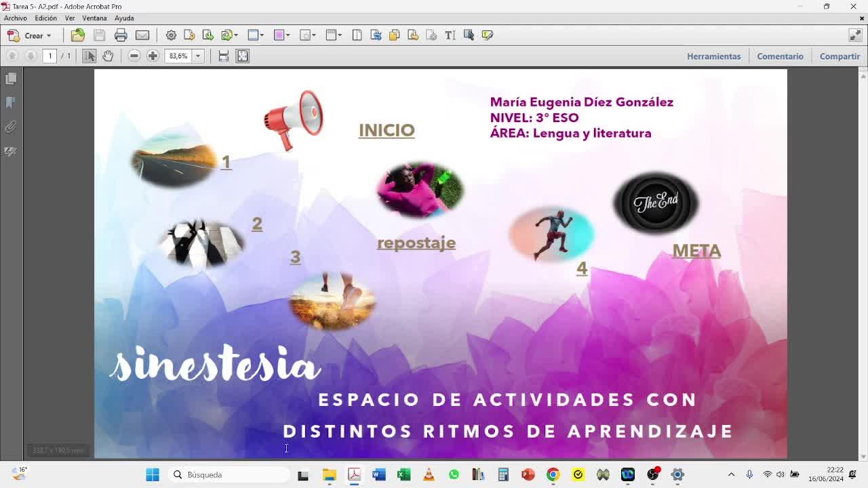Click the zebra crossing oval image
The height and width of the screenshot is (488, 868).
(201, 242)
